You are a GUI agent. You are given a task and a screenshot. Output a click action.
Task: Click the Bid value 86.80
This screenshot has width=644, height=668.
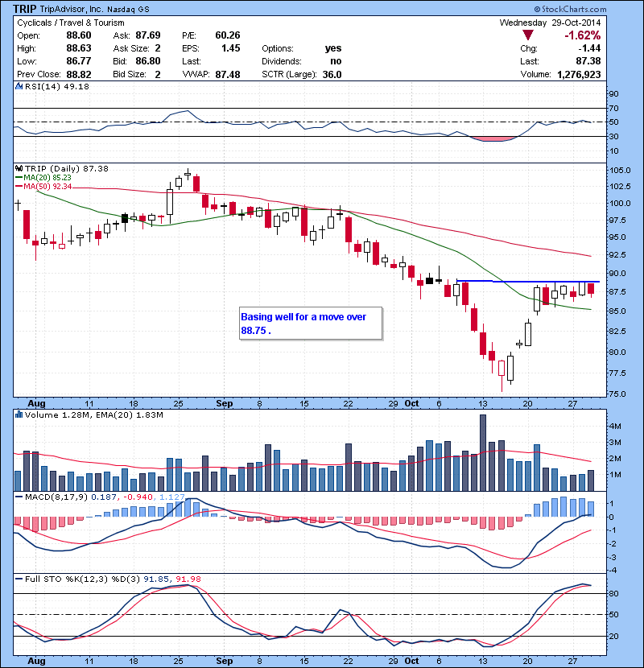[x=148, y=61]
